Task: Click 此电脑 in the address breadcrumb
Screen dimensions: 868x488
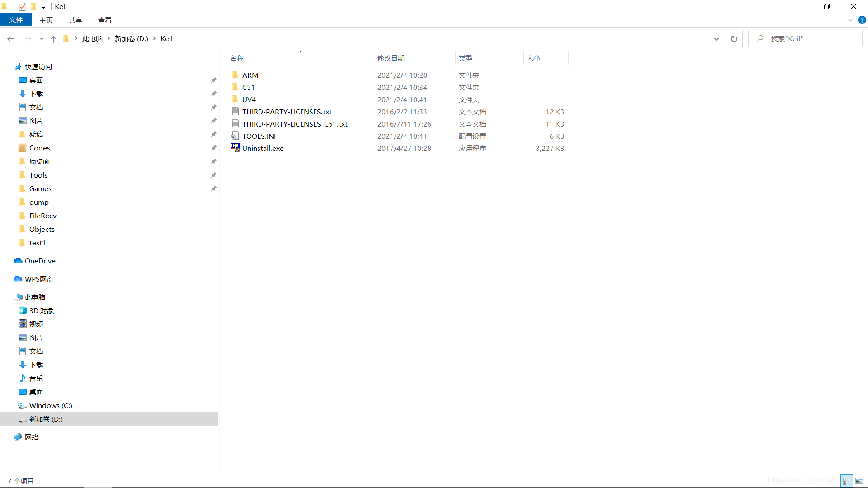Action: coord(92,39)
